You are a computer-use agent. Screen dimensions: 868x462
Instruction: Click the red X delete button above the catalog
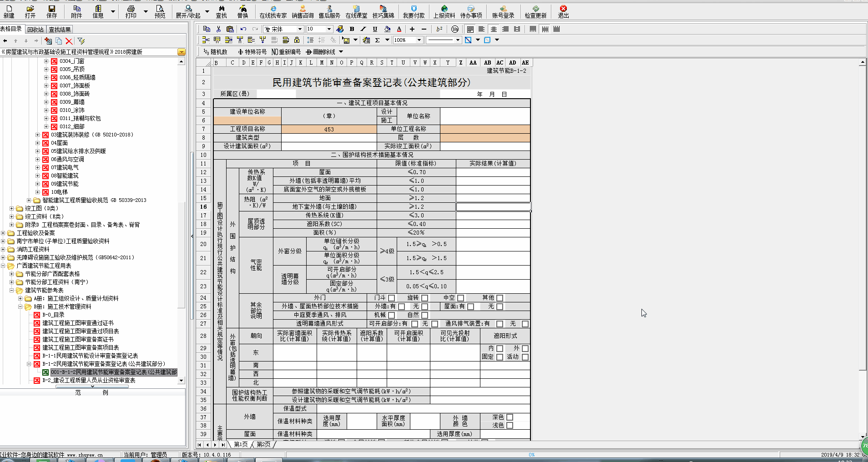point(69,40)
